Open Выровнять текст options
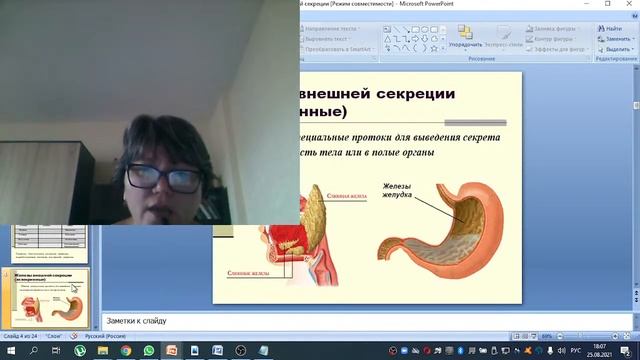Viewport: 640px width, 360px height. point(326,39)
